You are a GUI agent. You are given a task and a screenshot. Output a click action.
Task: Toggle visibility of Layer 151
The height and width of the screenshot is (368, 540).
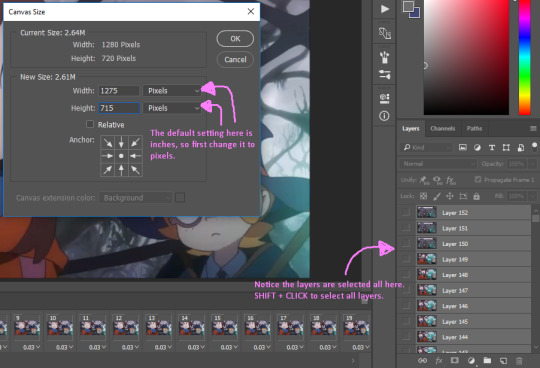(406, 228)
